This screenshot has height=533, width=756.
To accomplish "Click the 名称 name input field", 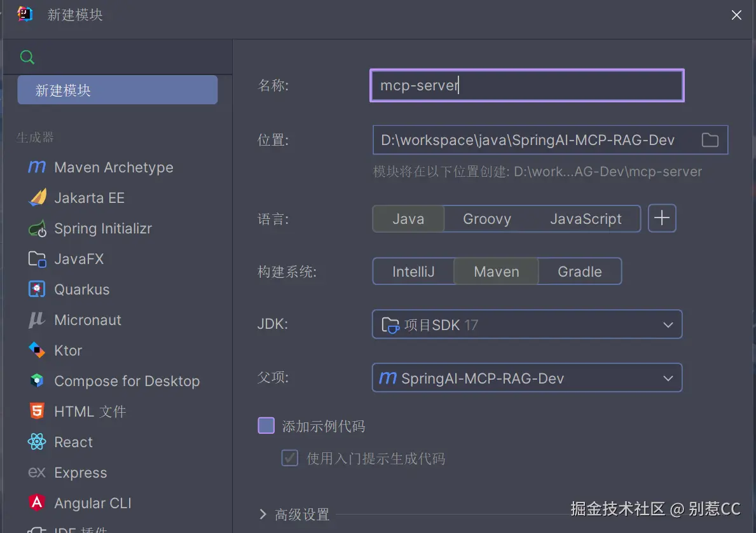I will point(526,85).
